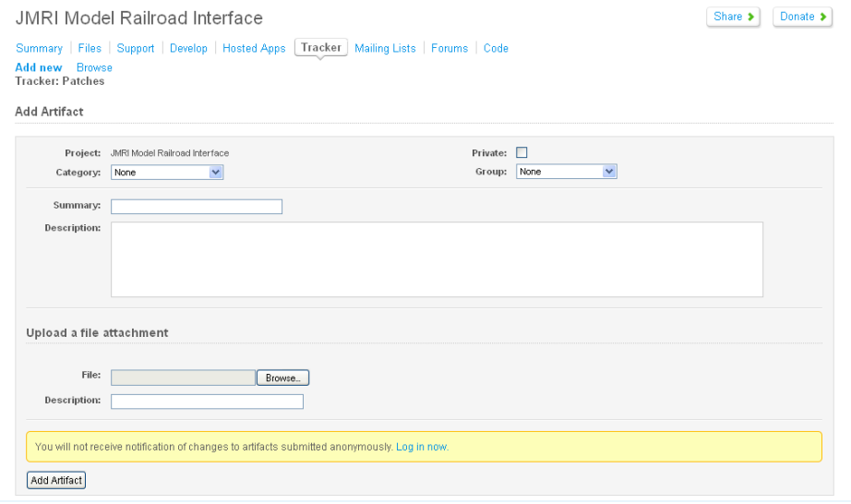Focus the Summary text field

196,207
